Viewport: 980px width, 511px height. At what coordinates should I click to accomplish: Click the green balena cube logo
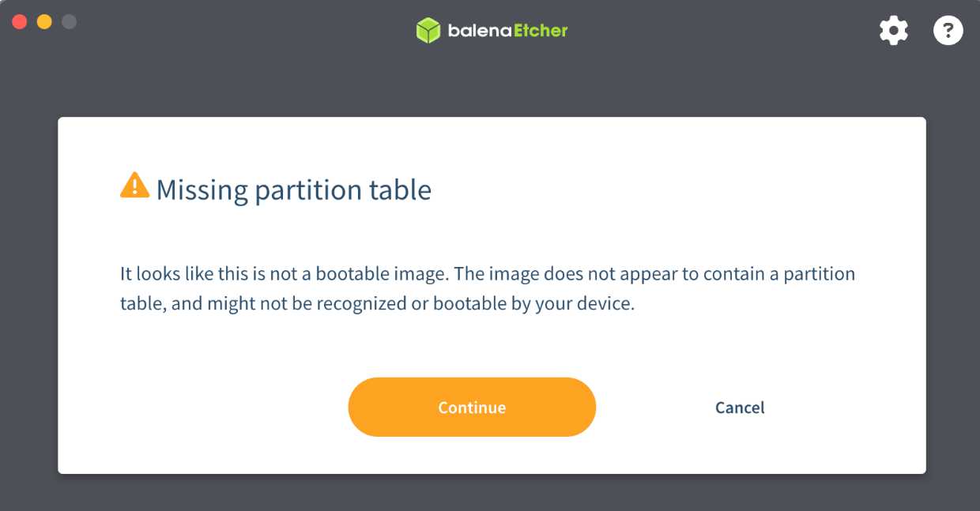(x=428, y=31)
